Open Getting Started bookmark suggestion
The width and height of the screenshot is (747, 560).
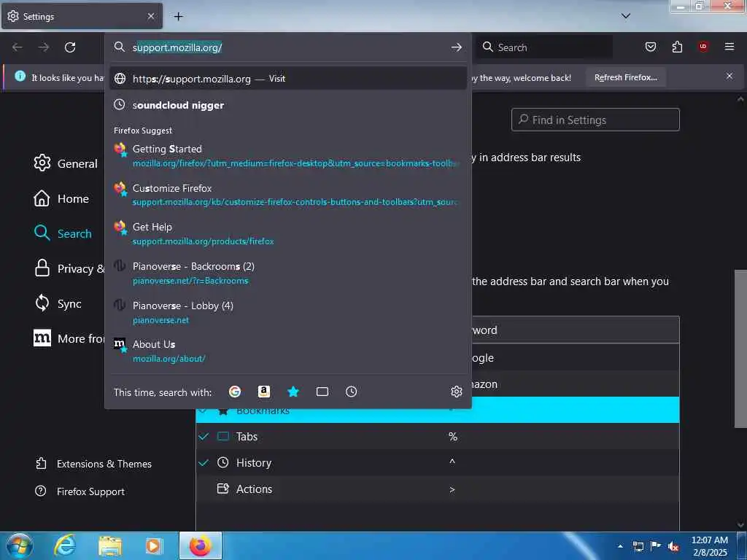point(287,156)
